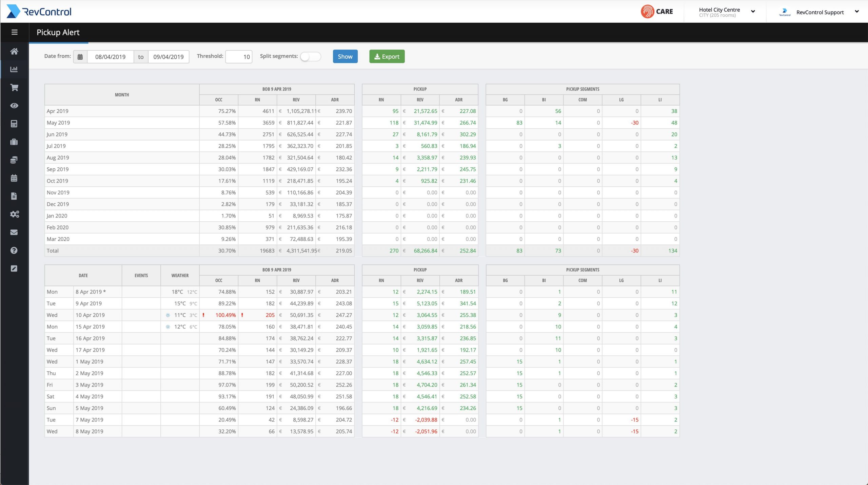
Task: Click the MONTH column header
Action: tap(122, 95)
